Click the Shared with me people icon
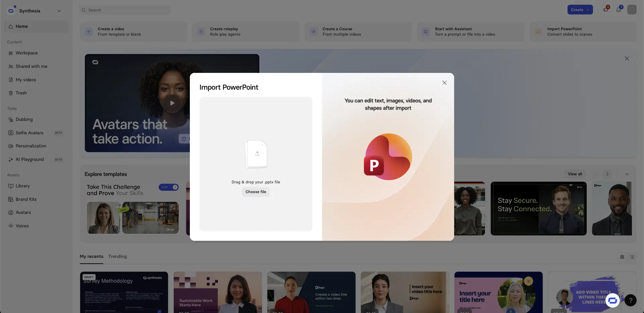The height and width of the screenshot is (313, 644). [11, 66]
